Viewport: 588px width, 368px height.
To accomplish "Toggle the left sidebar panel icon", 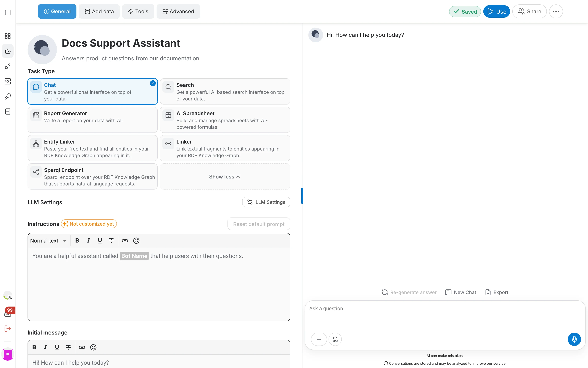I will 8,12.
